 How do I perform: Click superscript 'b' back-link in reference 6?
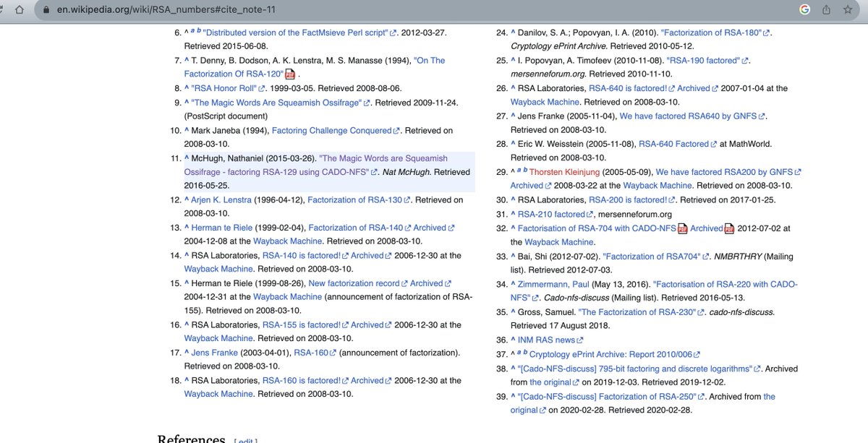(199, 31)
